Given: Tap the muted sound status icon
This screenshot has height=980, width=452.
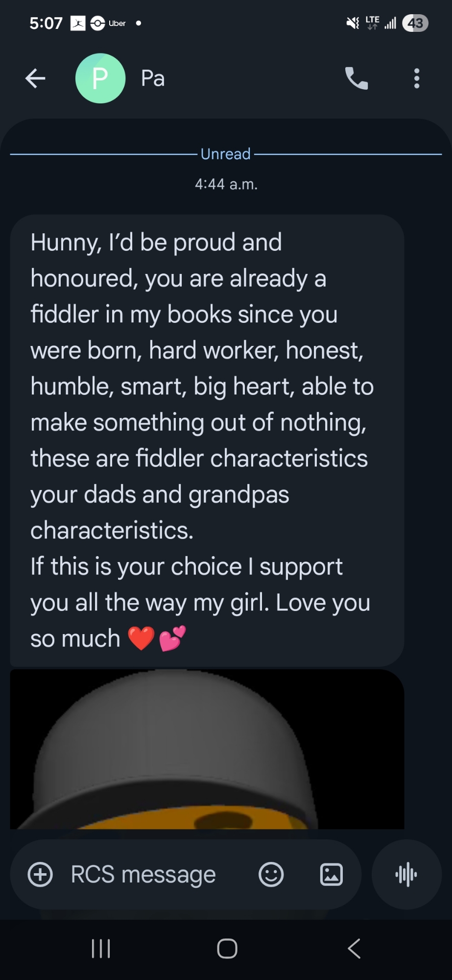Looking at the screenshot, I should click(x=353, y=23).
